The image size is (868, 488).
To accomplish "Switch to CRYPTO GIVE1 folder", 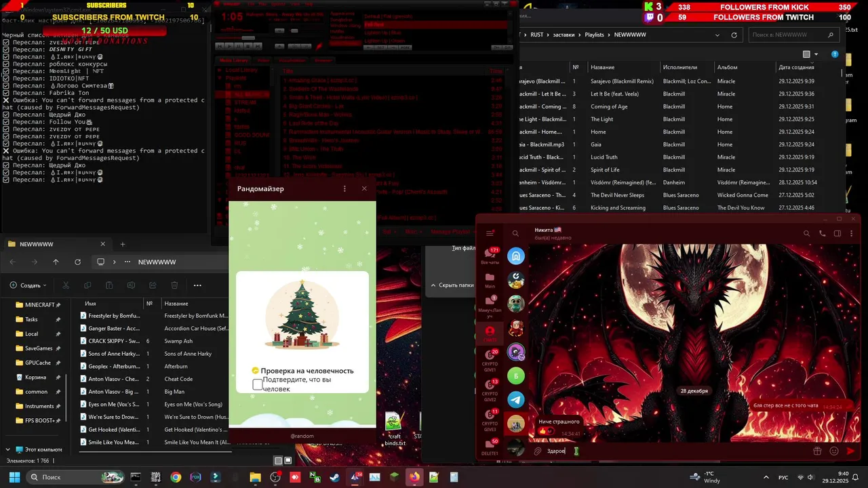I will pyautogui.click(x=490, y=360).
